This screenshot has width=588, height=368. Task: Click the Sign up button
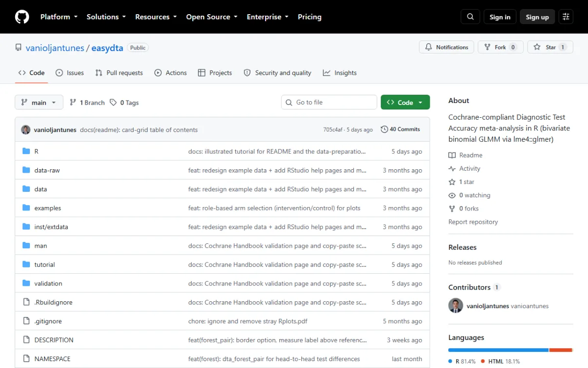538,17
